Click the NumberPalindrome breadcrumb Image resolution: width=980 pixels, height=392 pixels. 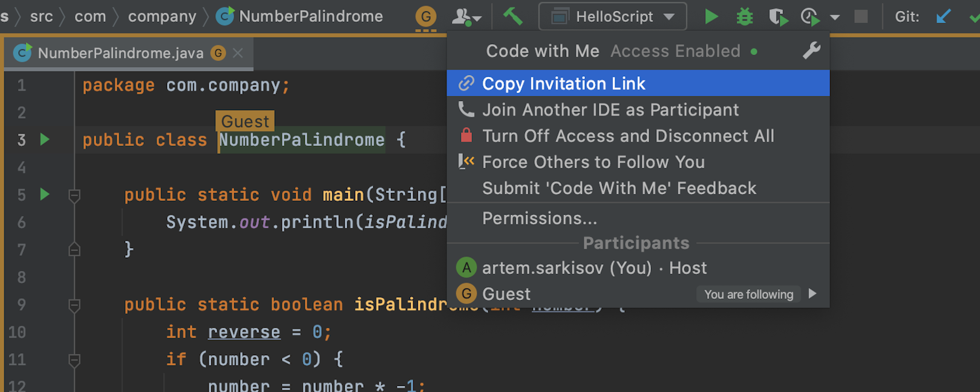click(299, 16)
